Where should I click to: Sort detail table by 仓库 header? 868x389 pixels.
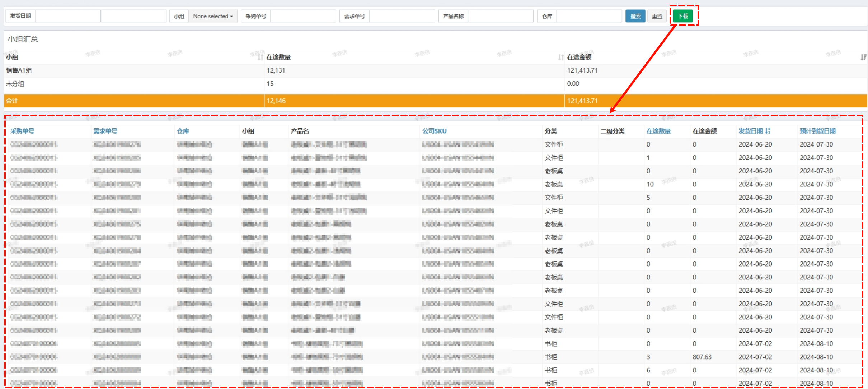point(183,131)
